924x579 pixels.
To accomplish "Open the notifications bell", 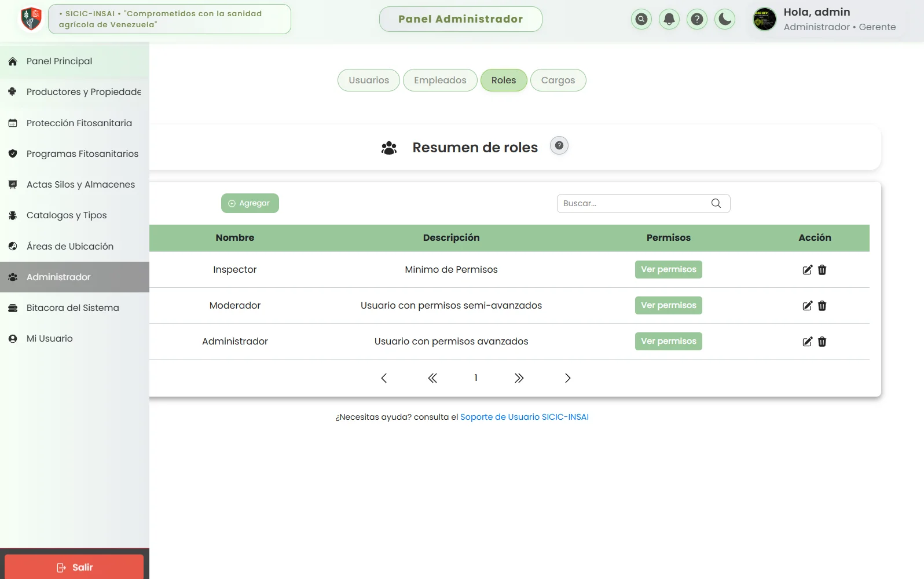I will click(x=669, y=19).
